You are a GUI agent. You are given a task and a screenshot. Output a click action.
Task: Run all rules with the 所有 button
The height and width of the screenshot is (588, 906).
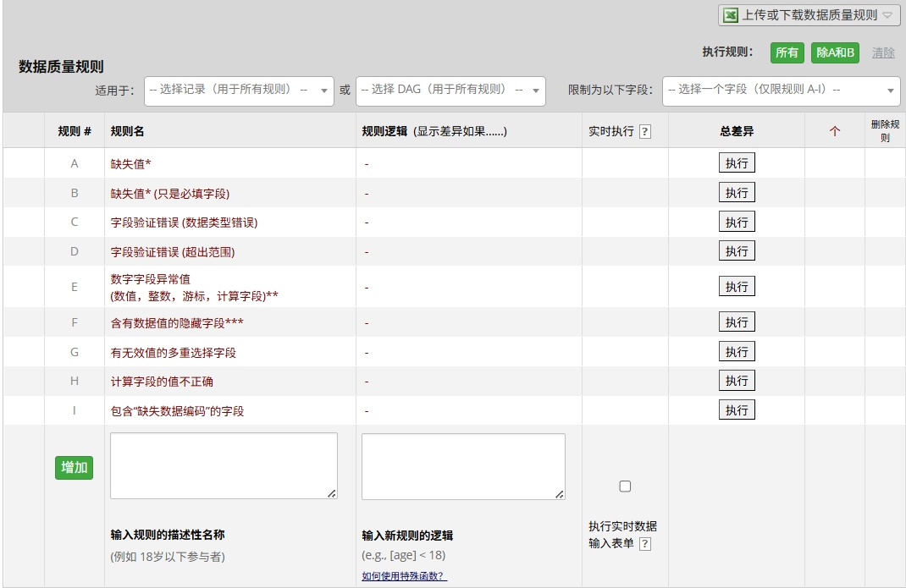[787, 52]
